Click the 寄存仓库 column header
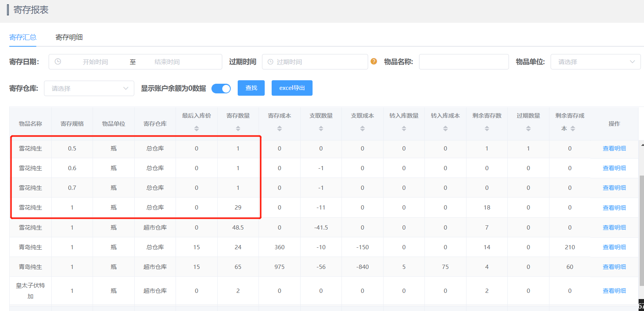The height and width of the screenshot is (311, 644). pyautogui.click(x=155, y=124)
